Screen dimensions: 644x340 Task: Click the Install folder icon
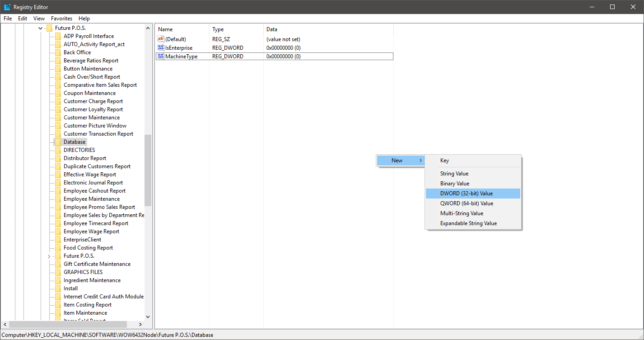[58, 288]
